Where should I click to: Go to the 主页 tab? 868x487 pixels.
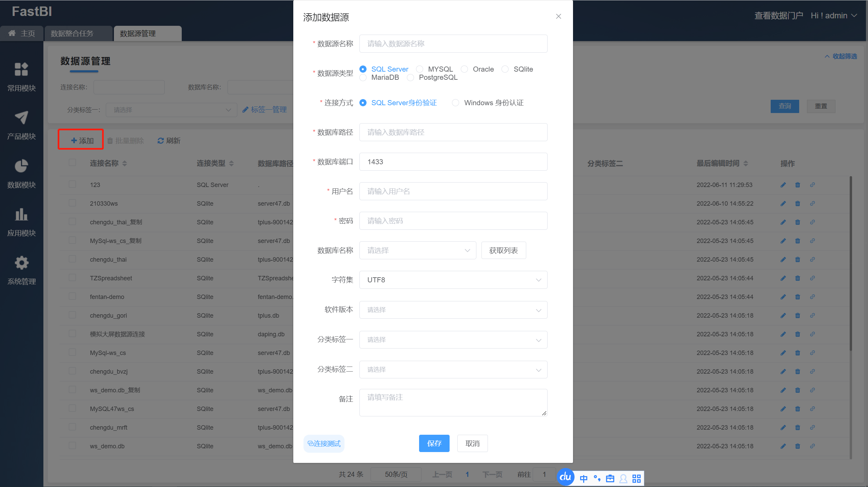[22, 34]
